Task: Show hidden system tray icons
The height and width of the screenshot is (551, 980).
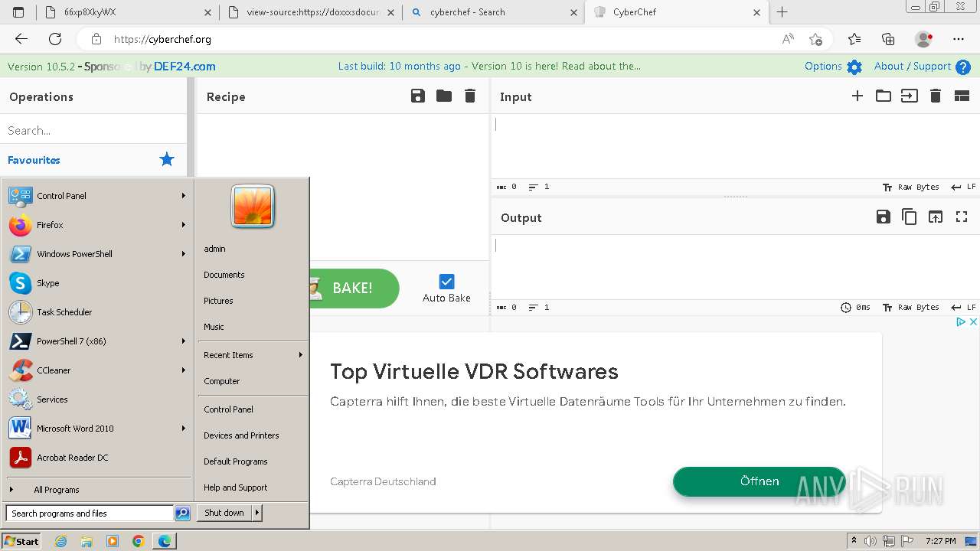Action: pyautogui.click(x=854, y=541)
